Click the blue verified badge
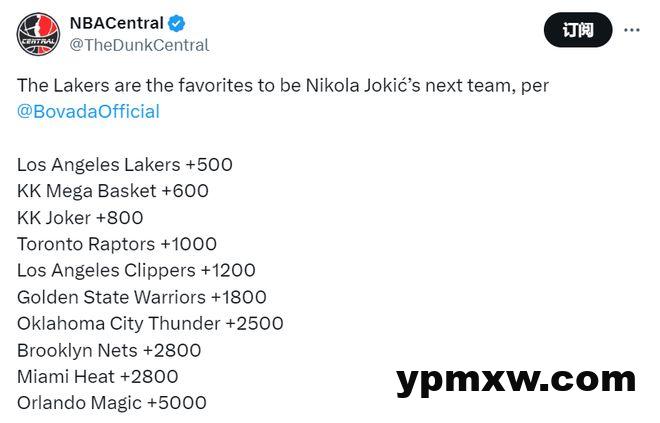 point(177,24)
